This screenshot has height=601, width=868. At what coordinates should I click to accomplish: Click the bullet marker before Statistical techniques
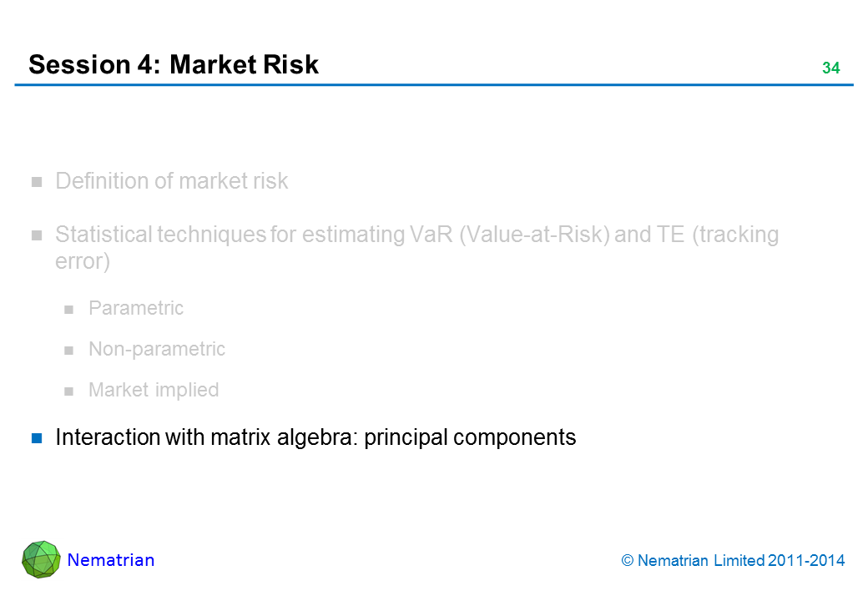click(x=37, y=235)
